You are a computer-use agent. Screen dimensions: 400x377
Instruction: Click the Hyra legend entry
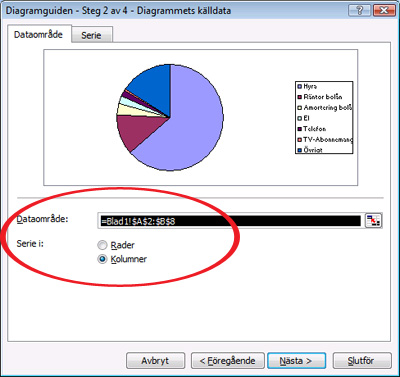307,86
